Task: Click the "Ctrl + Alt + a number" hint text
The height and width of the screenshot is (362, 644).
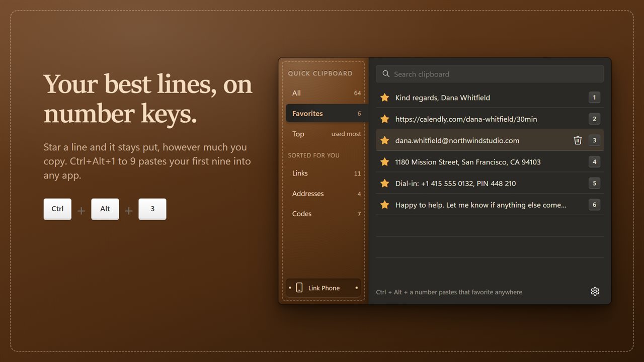Action: (449, 292)
